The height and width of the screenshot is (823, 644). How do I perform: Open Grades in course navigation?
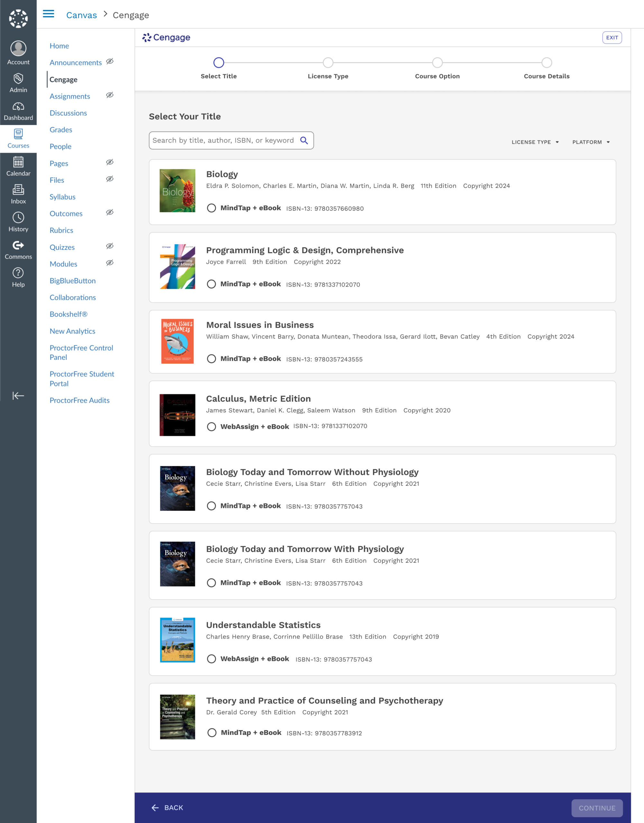coord(61,130)
